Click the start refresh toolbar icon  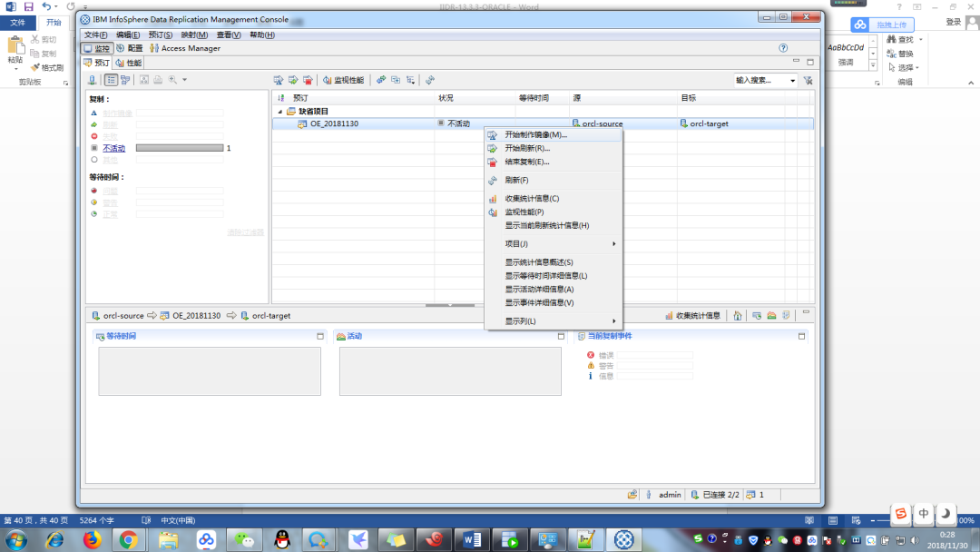(293, 80)
